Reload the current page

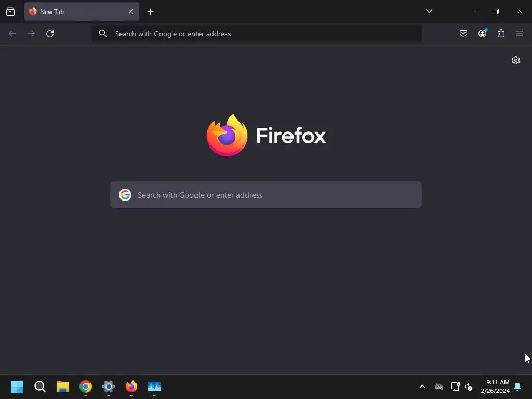click(50, 34)
